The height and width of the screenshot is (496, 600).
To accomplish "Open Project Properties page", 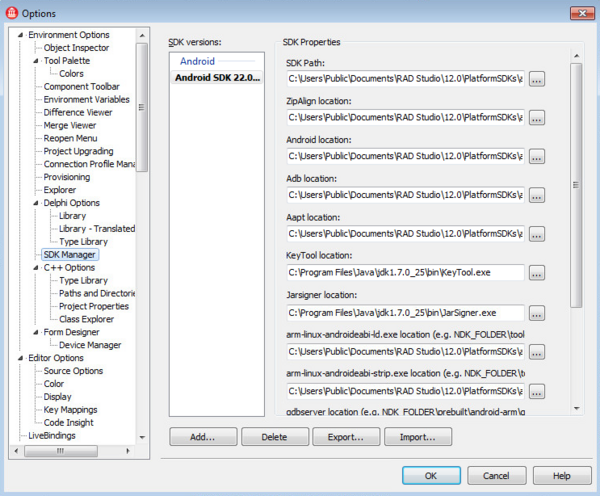I will [94, 307].
